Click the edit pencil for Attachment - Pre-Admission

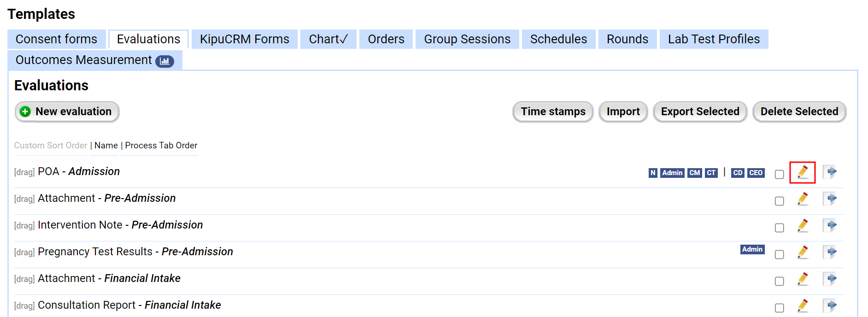pyautogui.click(x=803, y=199)
